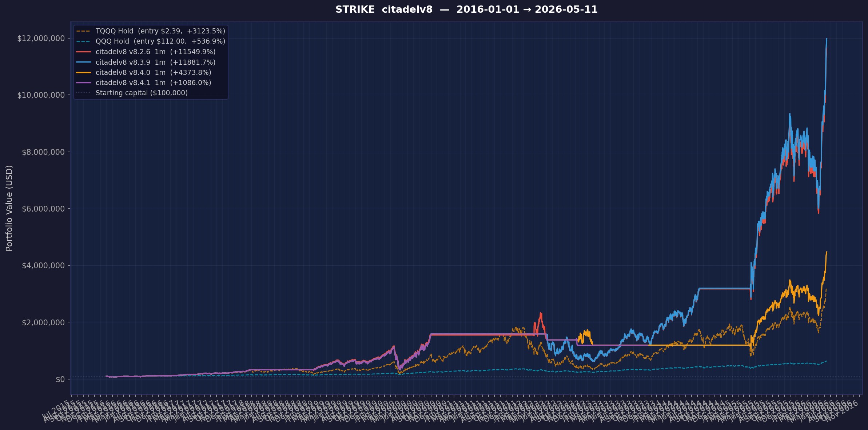
Task: Click the $0 y-axis tick label
Action: click(x=60, y=379)
